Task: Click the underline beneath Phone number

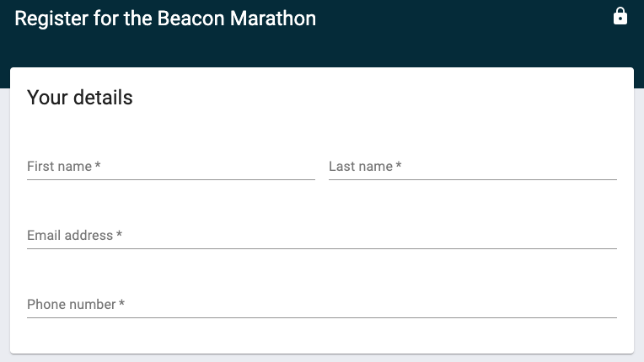Action: pyautogui.click(x=322, y=317)
